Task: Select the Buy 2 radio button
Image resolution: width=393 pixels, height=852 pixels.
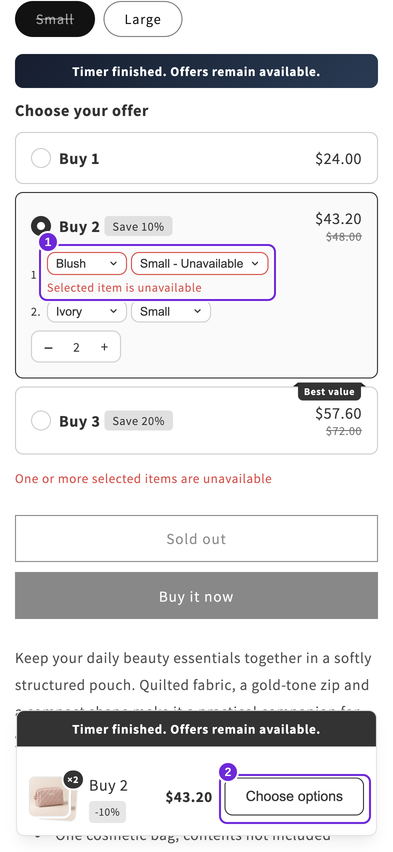Action: 41,227
